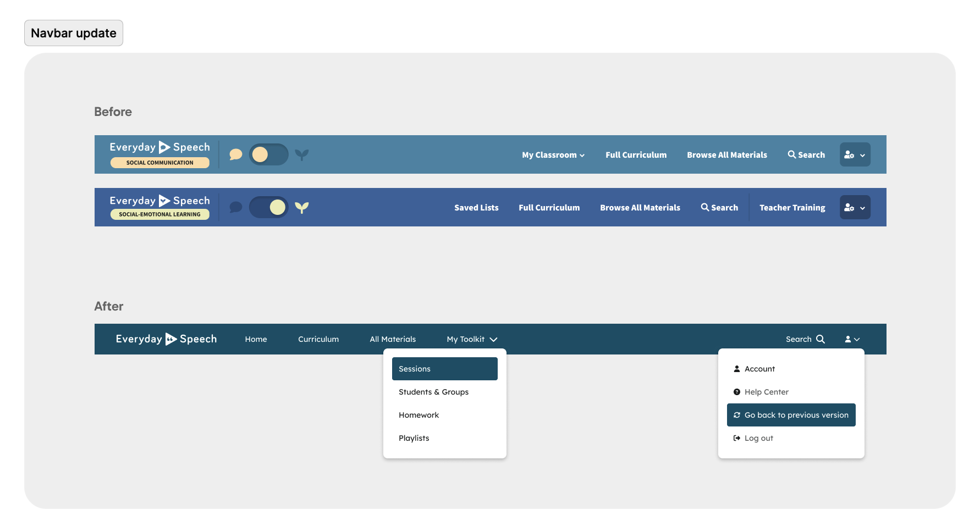Click Search with magnifier in After navbar
Viewport: 980px width, 532px height.
(x=806, y=339)
